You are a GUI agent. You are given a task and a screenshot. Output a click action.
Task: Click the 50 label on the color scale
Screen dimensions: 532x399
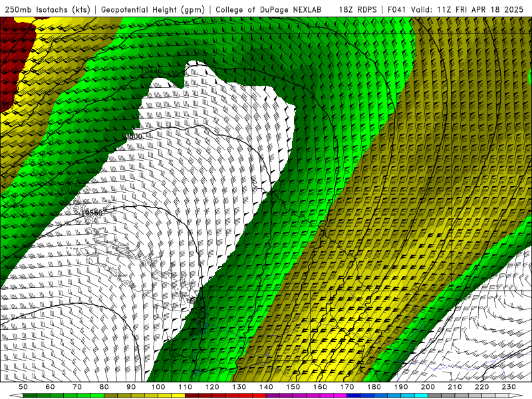point(23,387)
